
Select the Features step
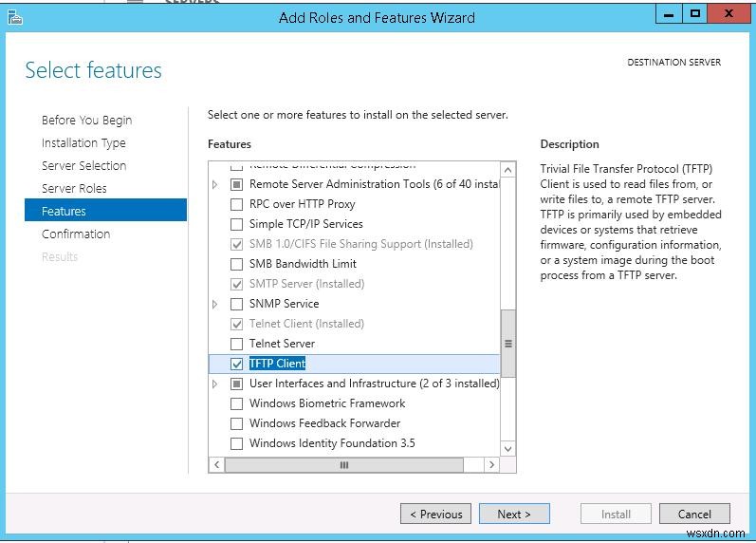(105, 210)
